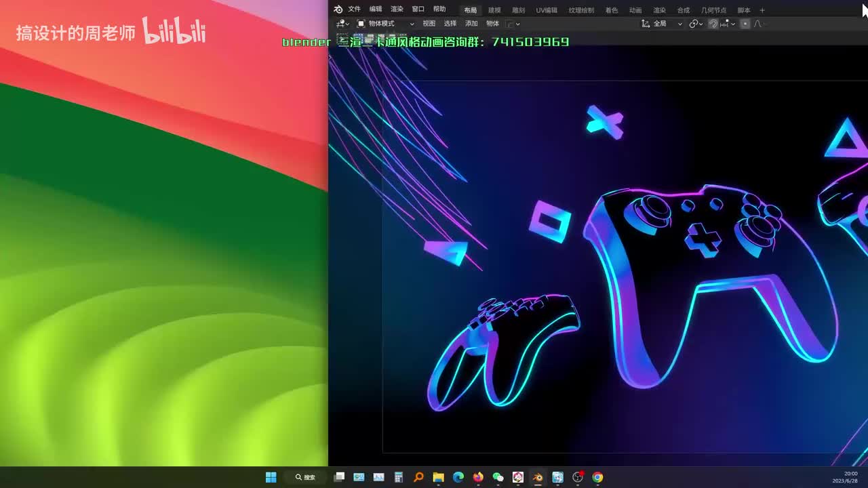Screen dimensions: 868x488
Task: Switch to the 雕刻 workspace tab
Action: tap(519, 10)
